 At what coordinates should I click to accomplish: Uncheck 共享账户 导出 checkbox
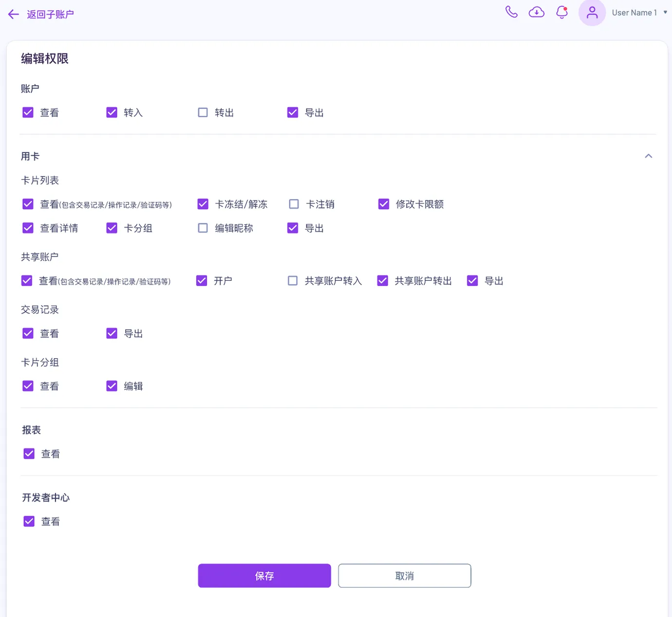pos(472,281)
